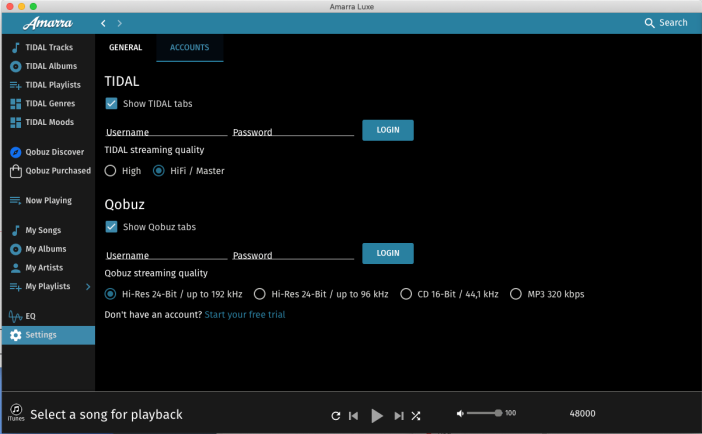Open the EQ panel
The image size is (702, 434).
coord(30,316)
